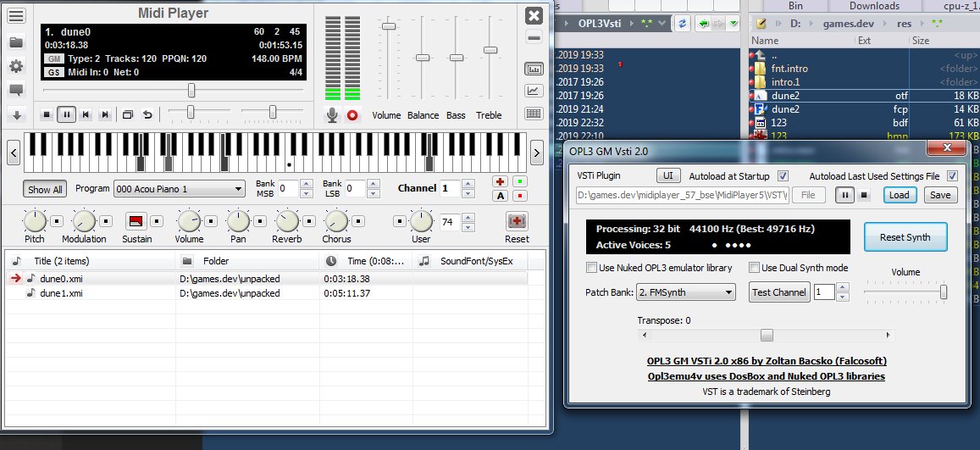This screenshot has width=980, height=450.
Task: Click the Show All button
Action: [x=45, y=189]
